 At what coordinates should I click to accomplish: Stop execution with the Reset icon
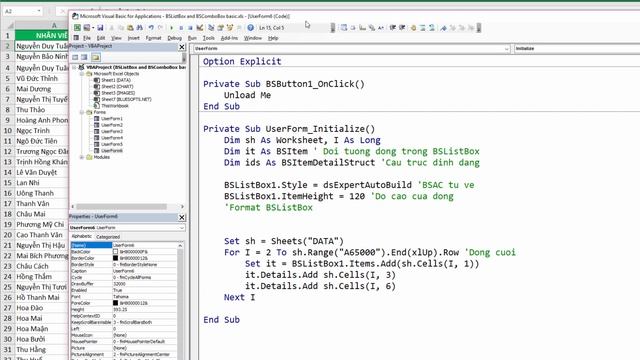(190, 28)
